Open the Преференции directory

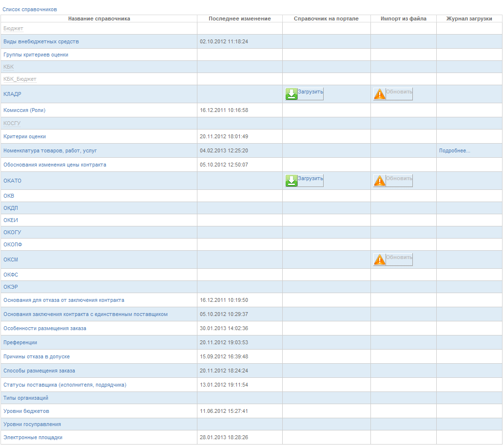pos(20,343)
